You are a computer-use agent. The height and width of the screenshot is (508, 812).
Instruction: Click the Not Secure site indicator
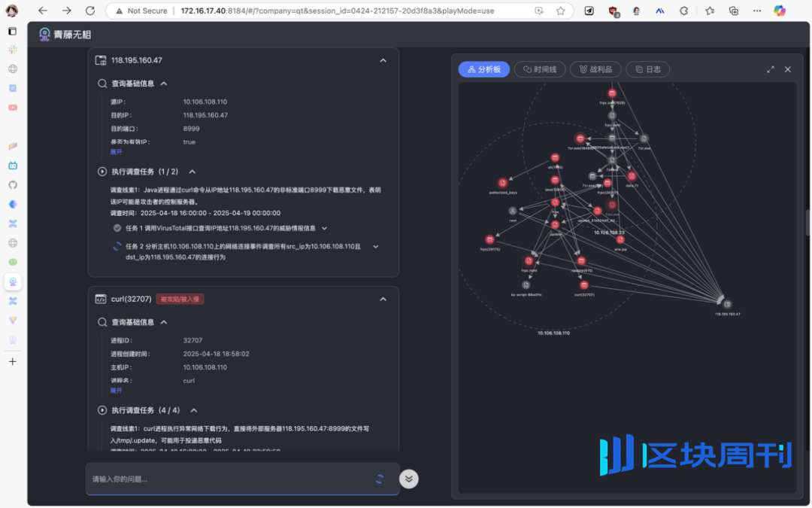tap(141, 11)
